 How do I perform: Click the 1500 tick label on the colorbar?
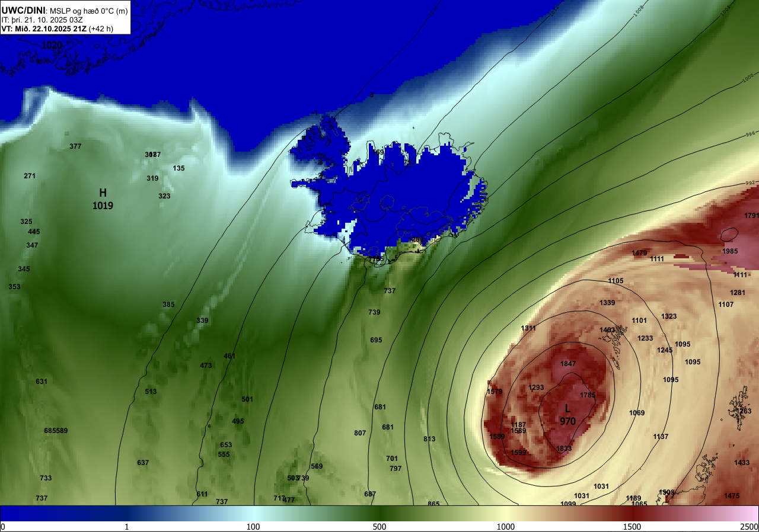632,527
